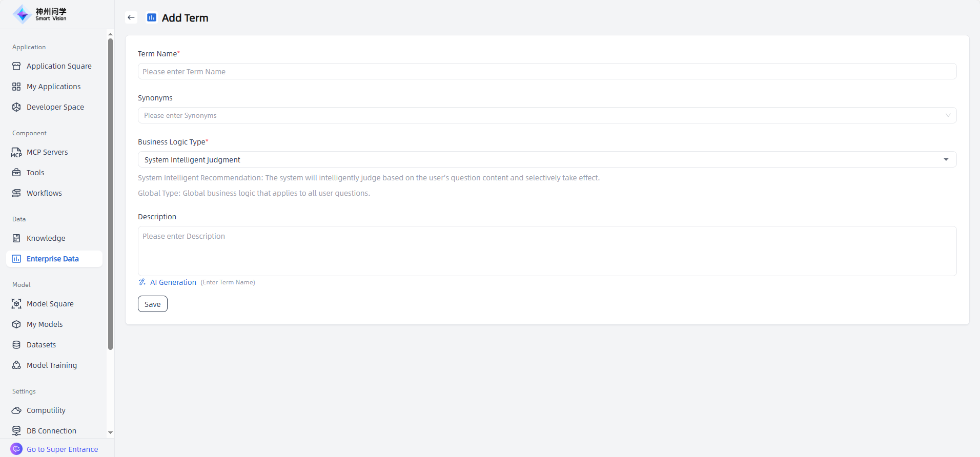Click the MCP Servers sidebar icon

tap(16, 152)
